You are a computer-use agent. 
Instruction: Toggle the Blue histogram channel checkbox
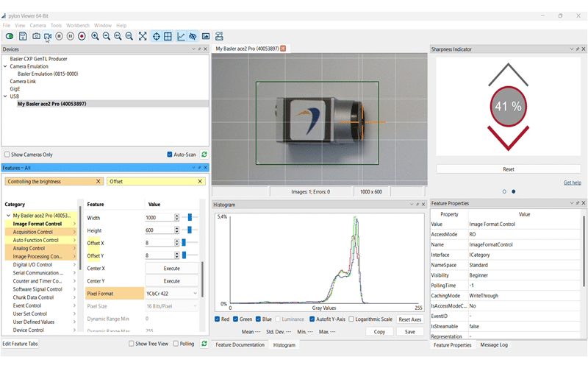point(258,319)
